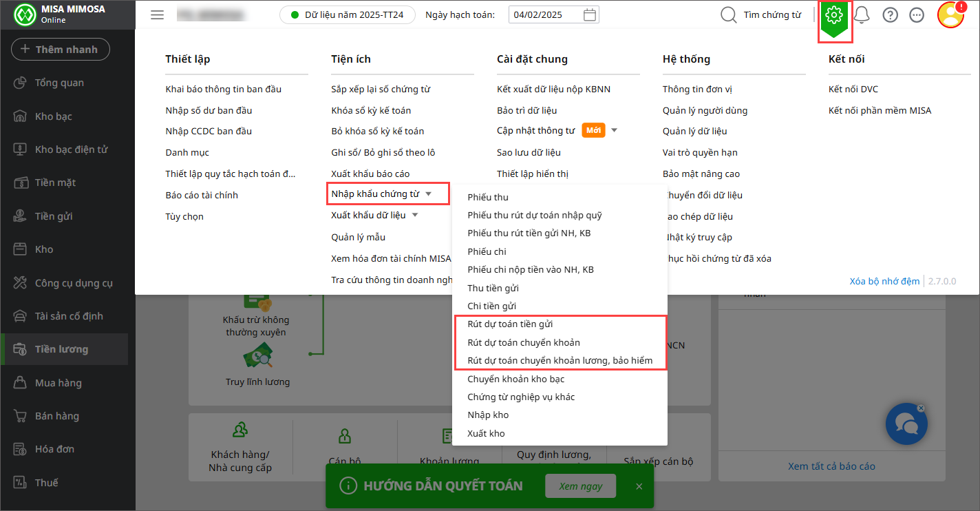Image resolution: width=980 pixels, height=511 pixels.
Task: Open Vai trò quyền hạn
Action: point(700,152)
